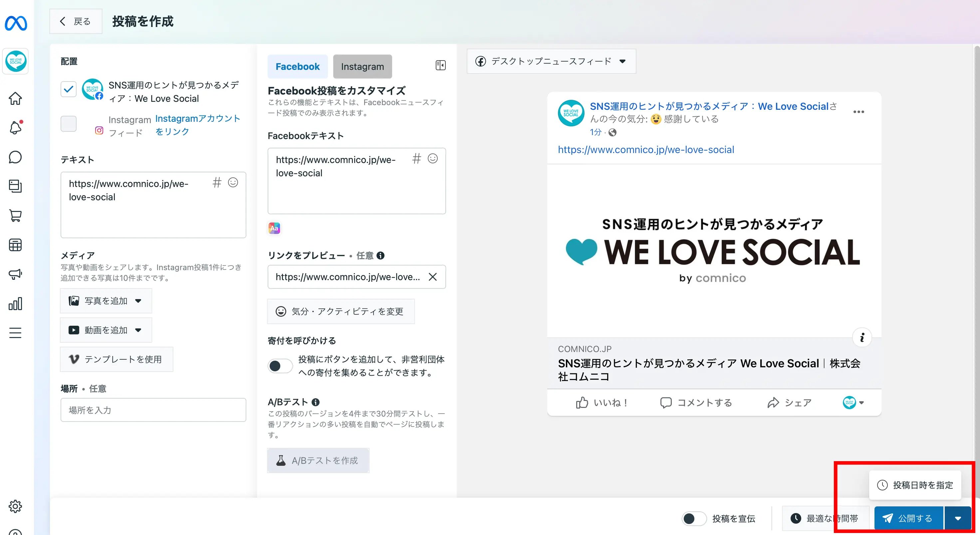The image size is (980, 535).
Task: Click the optimal time button
Action: point(826,518)
